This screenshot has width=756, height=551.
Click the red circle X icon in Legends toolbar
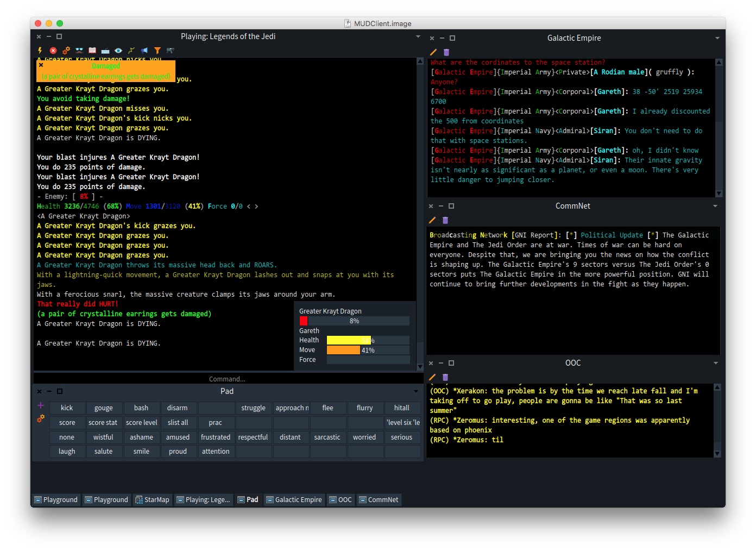coord(53,51)
